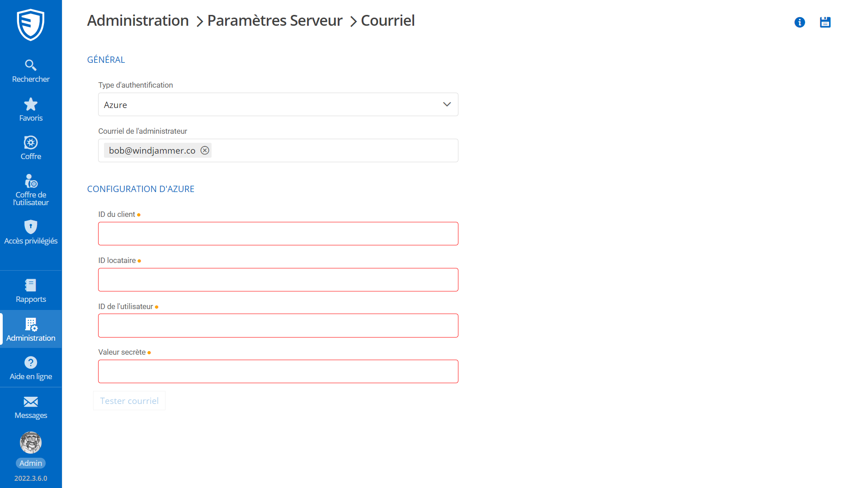Focus the ID du client field
The image size is (868, 488).
tap(278, 234)
